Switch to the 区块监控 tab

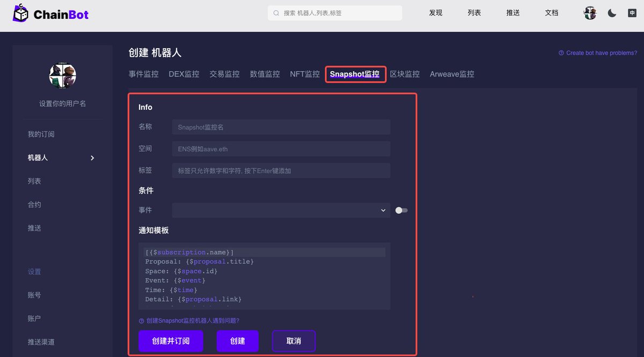[405, 74]
